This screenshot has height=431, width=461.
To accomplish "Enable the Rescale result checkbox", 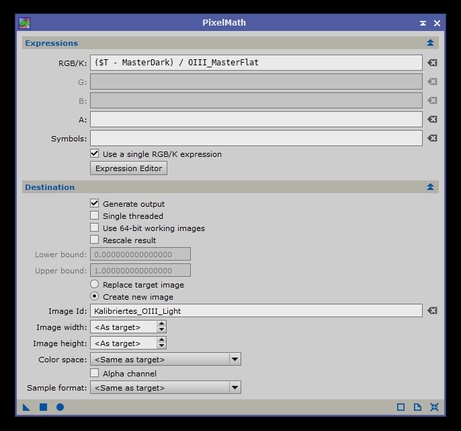I will point(95,240).
